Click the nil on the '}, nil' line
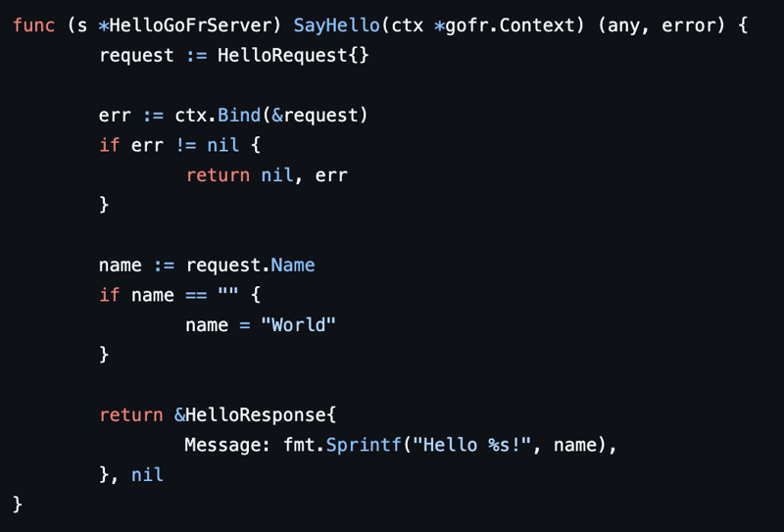 tap(147, 475)
